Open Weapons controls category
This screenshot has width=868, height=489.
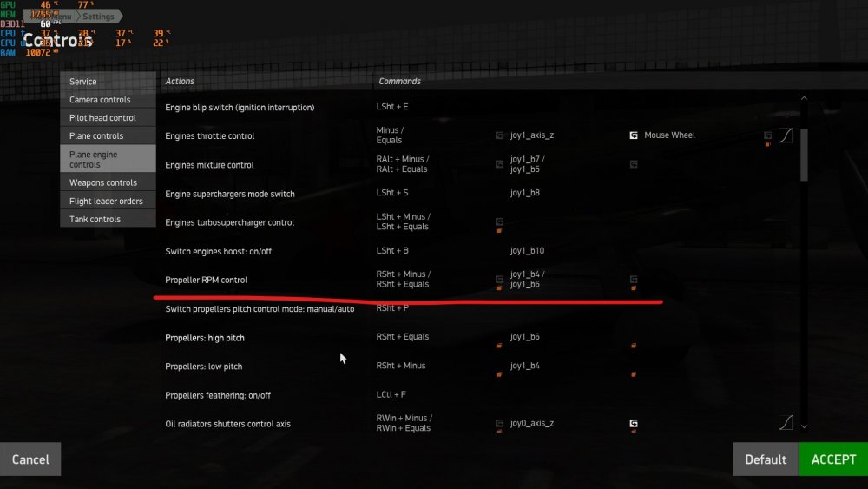click(x=103, y=182)
